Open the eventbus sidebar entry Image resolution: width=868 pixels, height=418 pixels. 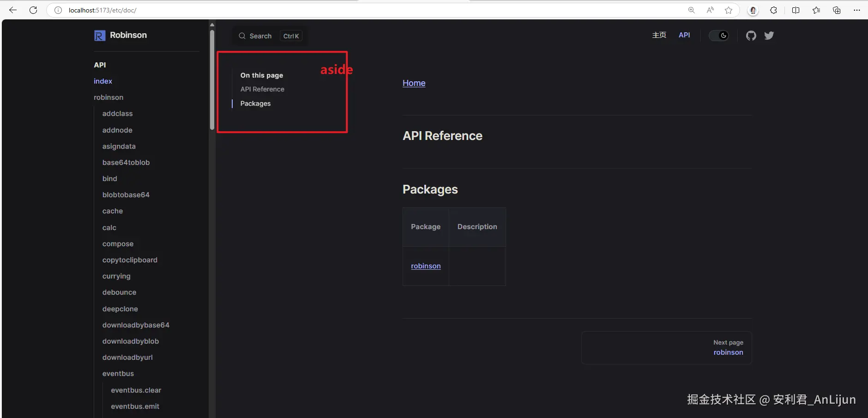click(x=118, y=374)
